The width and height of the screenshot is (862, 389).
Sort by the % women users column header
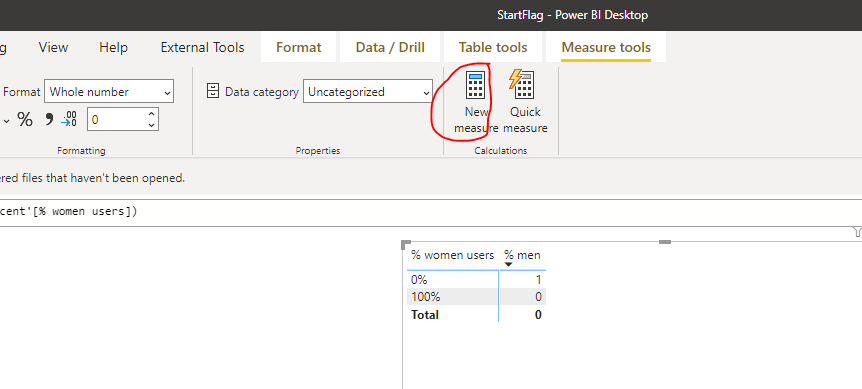452,255
